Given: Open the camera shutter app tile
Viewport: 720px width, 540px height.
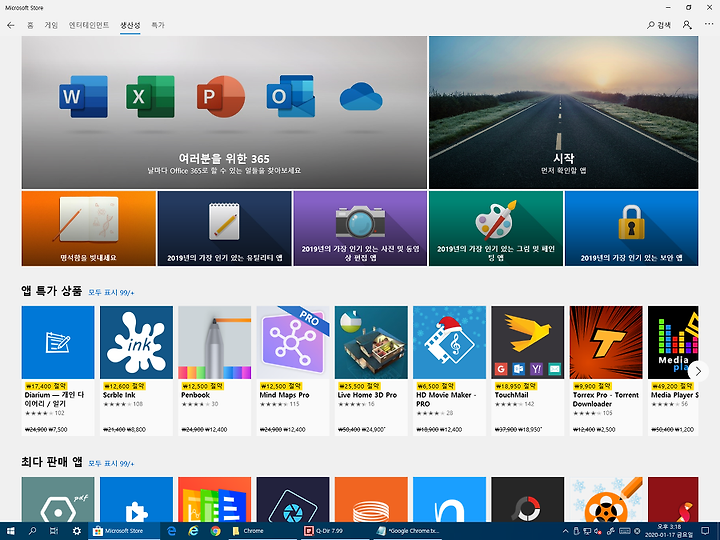Looking at the screenshot, I should pos(293,500).
